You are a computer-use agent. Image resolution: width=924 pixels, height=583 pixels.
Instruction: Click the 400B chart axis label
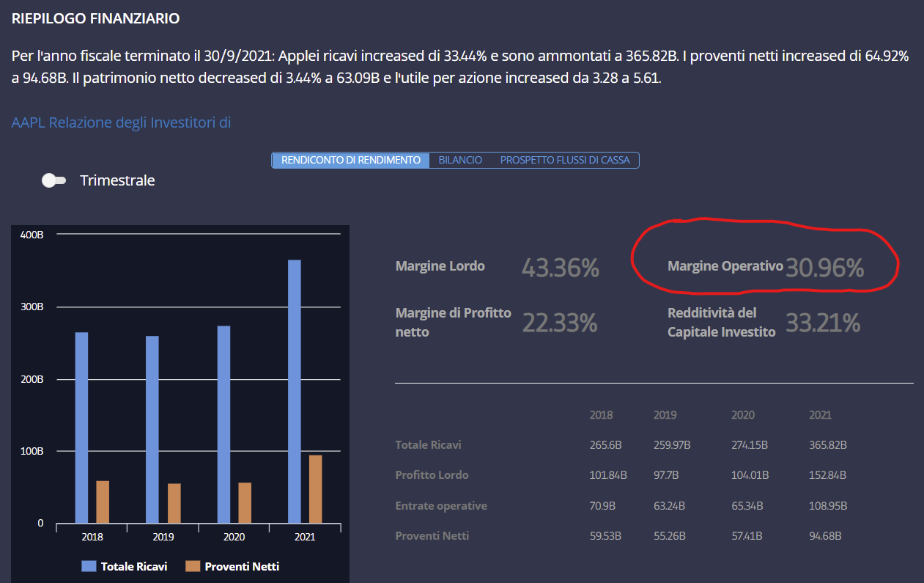[31, 235]
